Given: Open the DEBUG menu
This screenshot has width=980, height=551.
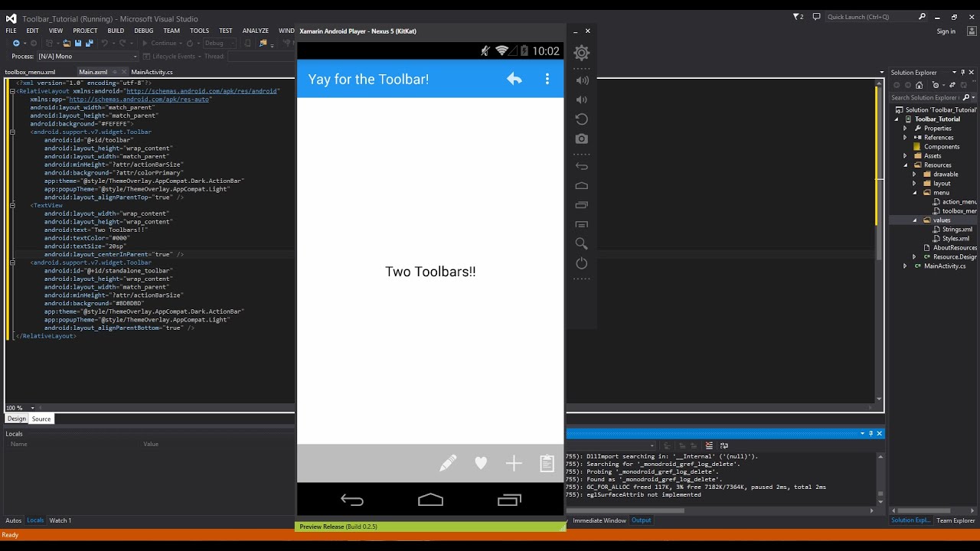Looking at the screenshot, I should [144, 31].
